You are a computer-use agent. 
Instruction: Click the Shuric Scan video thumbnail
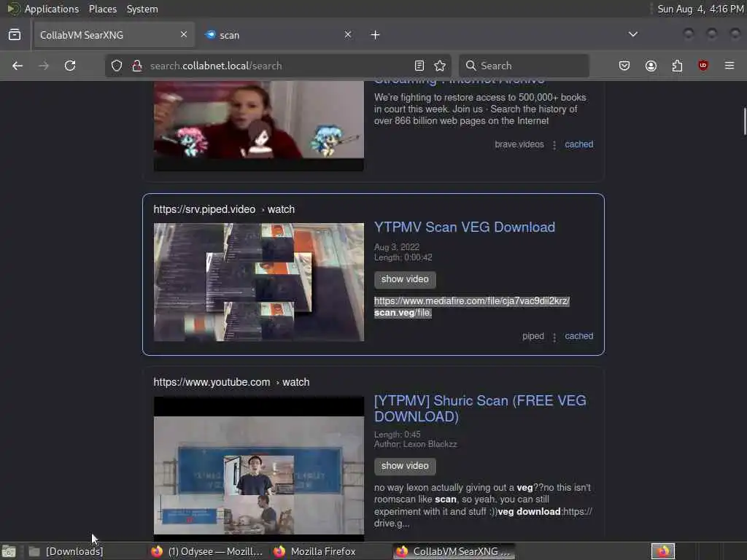259,468
